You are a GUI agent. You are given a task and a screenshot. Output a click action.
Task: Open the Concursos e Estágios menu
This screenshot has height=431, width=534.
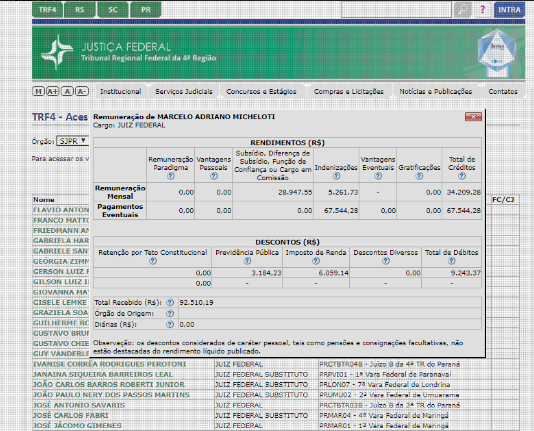(x=261, y=92)
